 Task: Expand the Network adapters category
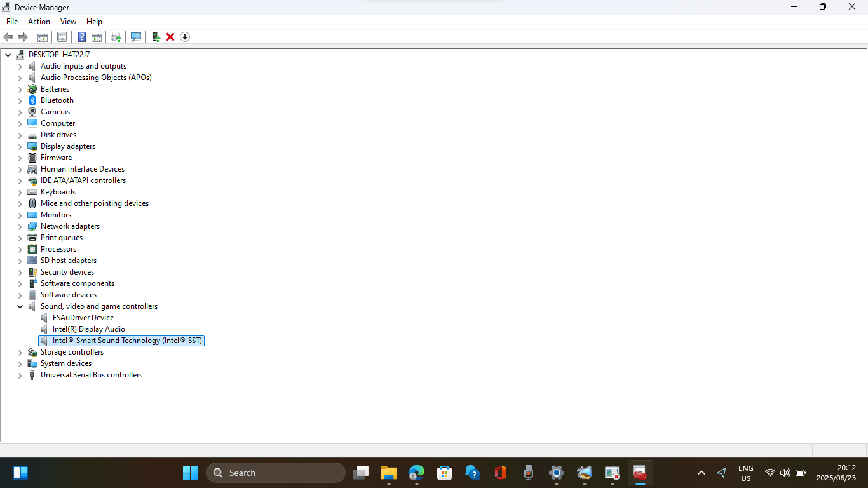coord(20,226)
